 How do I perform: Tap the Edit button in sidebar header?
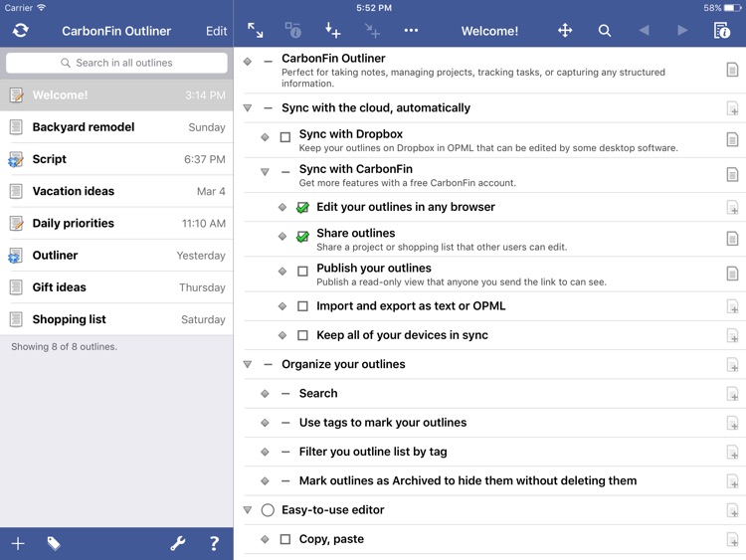pyautogui.click(x=216, y=31)
